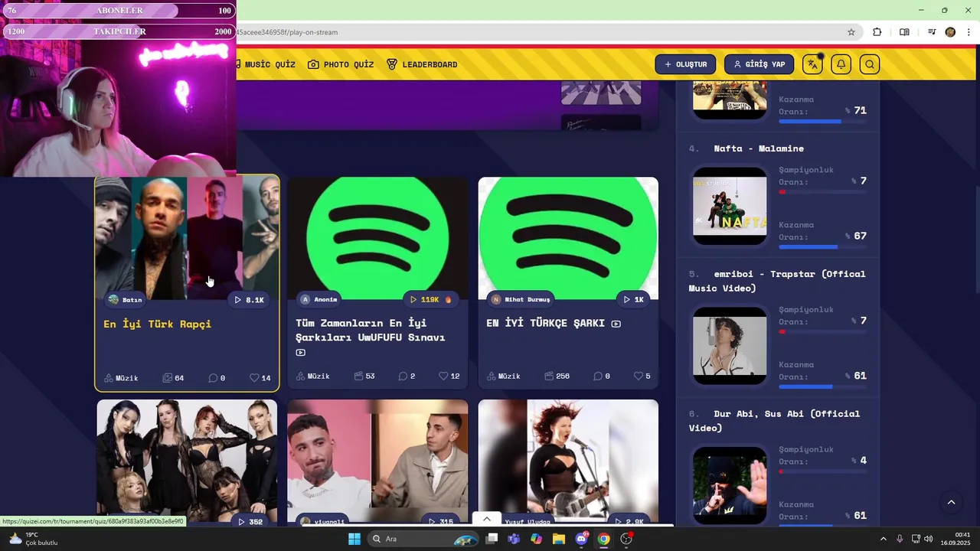Click the Anonim author badge
980x551 pixels.
319,299
